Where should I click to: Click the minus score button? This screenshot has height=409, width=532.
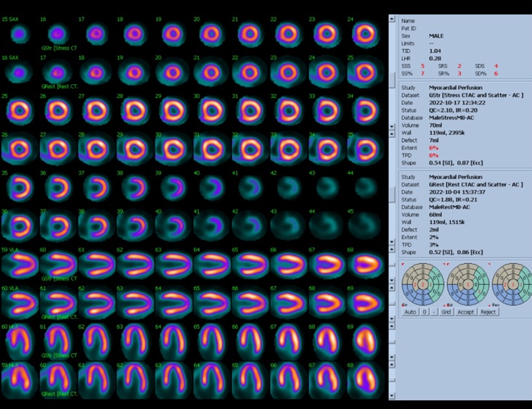pos(433,312)
